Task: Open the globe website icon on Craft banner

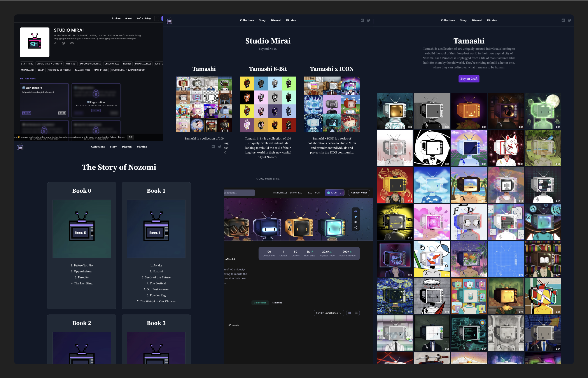Action: 356,222
